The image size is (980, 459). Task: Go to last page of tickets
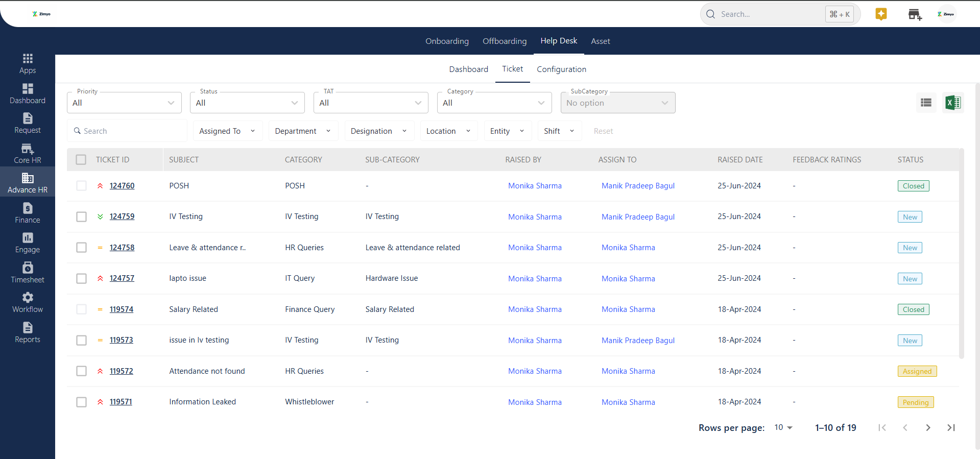click(x=951, y=428)
